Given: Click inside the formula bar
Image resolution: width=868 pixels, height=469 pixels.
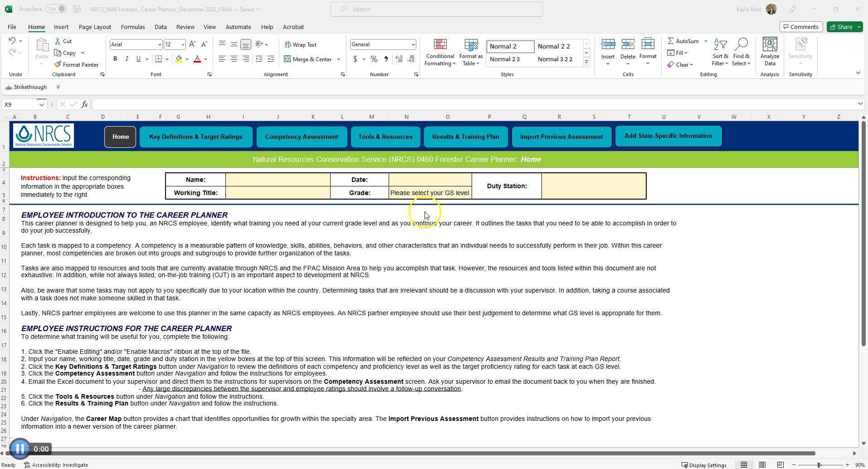Looking at the screenshot, I should click(x=317, y=104).
